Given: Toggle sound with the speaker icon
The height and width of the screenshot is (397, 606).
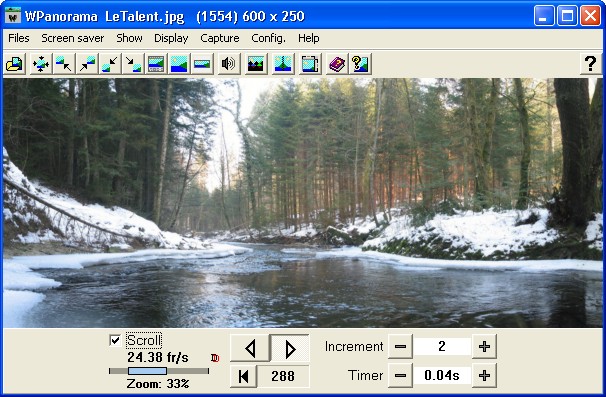Looking at the screenshot, I should (x=228, y=64).
